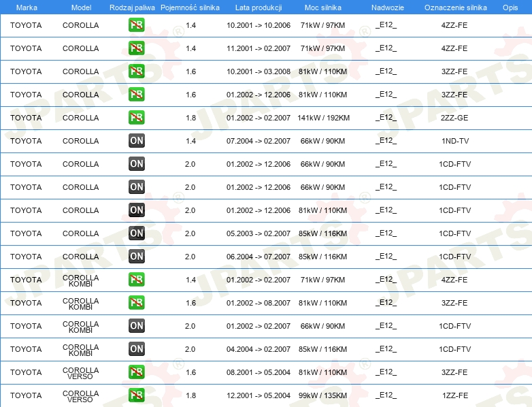This screenshot has width=532, height=407.
Task: Select the PB icon in the Corolla Verso 1.6 row
Action: [136, 372]
